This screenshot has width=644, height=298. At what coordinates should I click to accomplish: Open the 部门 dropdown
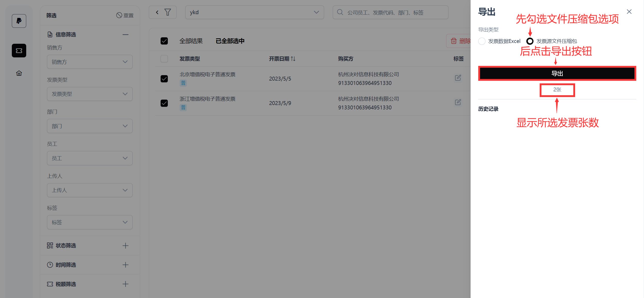pos(90,126)
